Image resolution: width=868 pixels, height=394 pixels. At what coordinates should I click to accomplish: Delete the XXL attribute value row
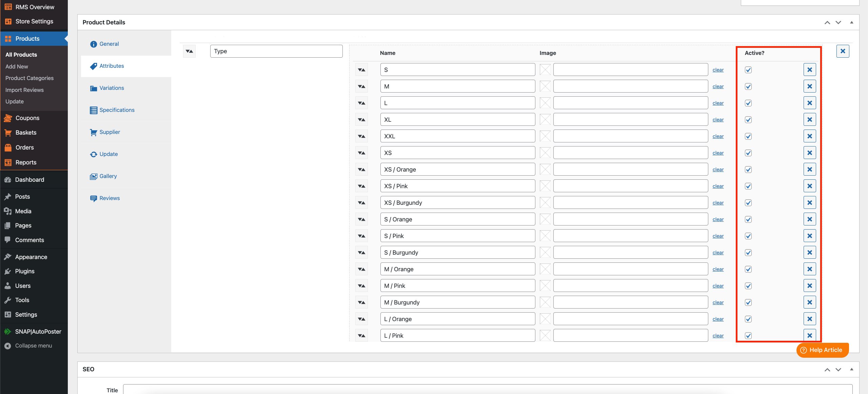809,136
